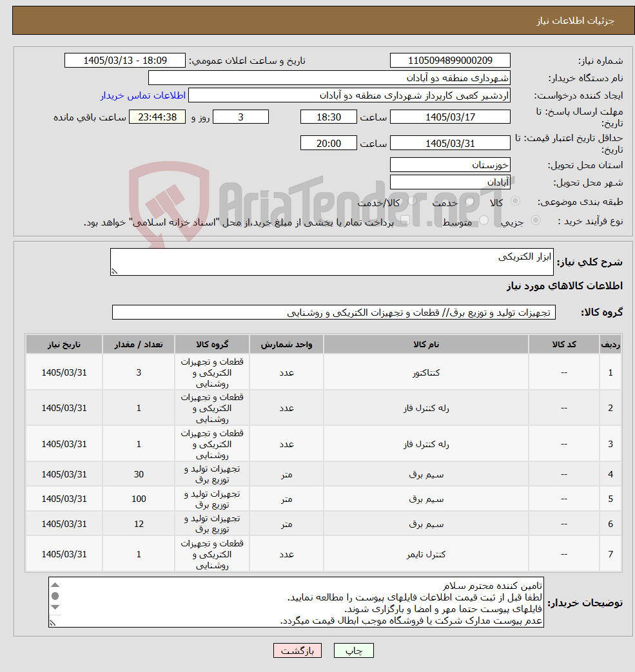Click quantity 3 in row 1
Viewport: 635px width, 672px height.
[139, 373]
